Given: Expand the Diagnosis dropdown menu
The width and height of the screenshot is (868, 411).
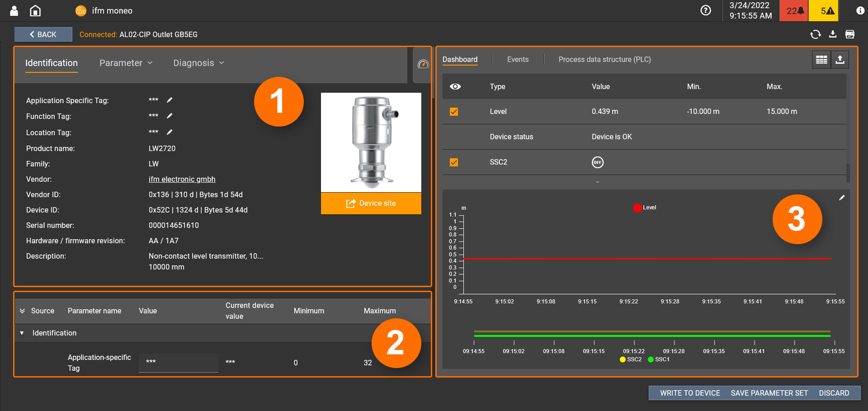Looking at the screenshot, I should pyautogui.click(x=198, y=63).
